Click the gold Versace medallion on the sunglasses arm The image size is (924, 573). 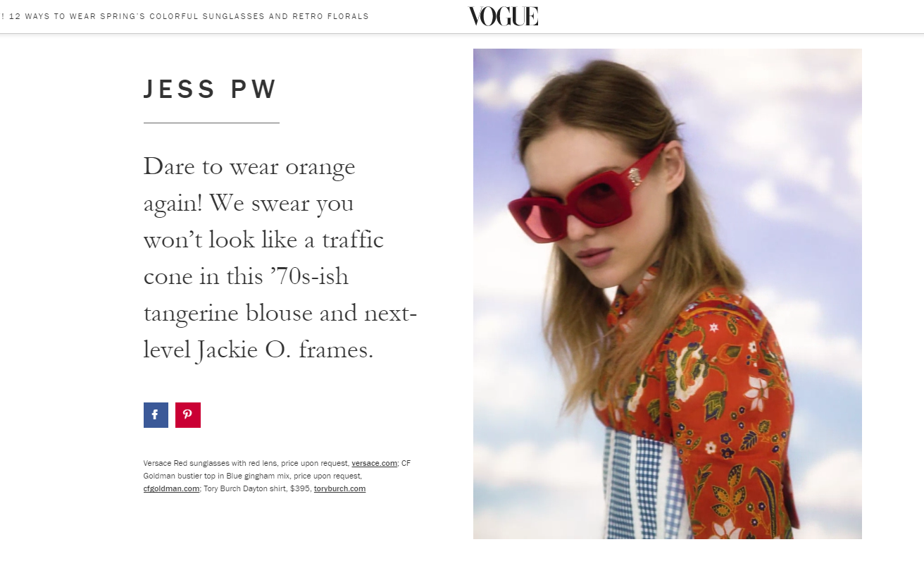tap(635, 177)
